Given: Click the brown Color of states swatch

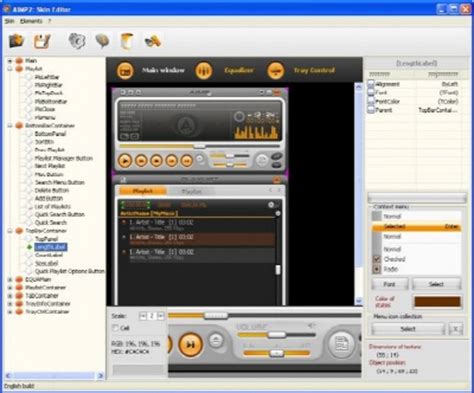Looking at the screenshot, I should 437,302.
